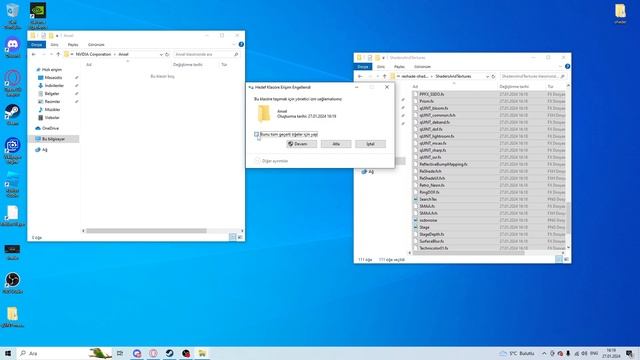Image resolution: width=640 pixels, height=360 pixels.
Task: Open help icon in ShadersAndTextures window
Action: (567, 66)
